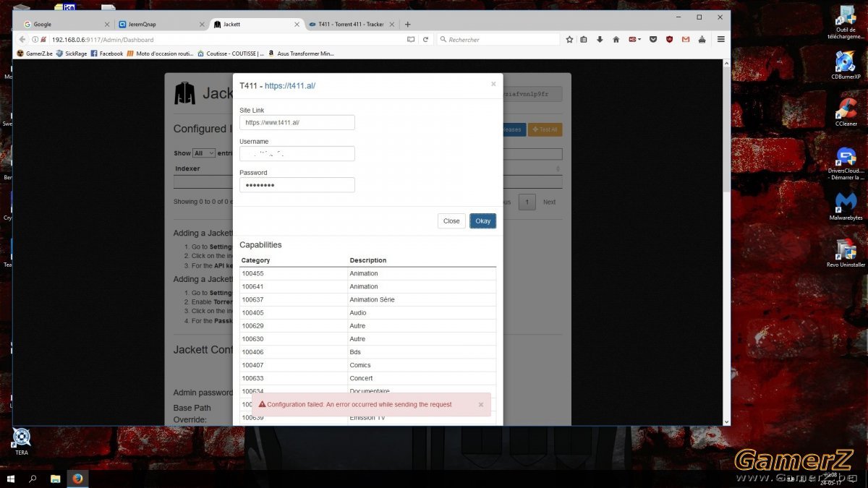Viewport: 868px width, 488px height.
Task: Open CDBurnerXP desktop shortcut
Action: (x=846, y=65)
